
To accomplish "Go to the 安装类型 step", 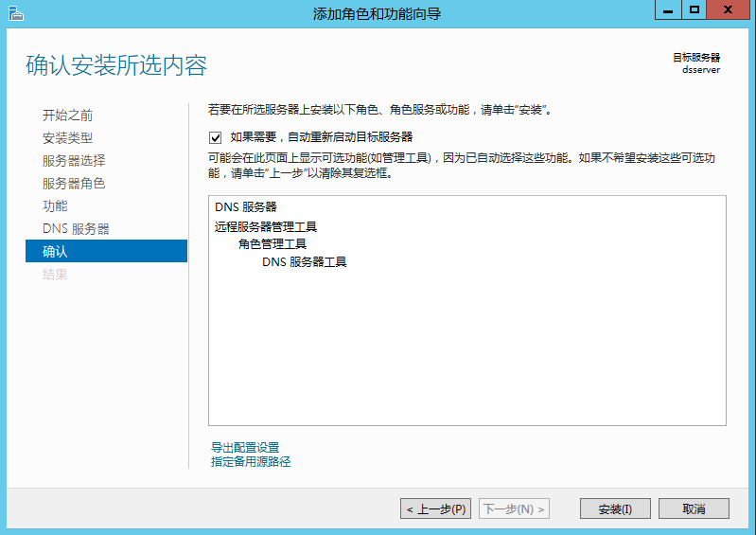I will point(67,138).
